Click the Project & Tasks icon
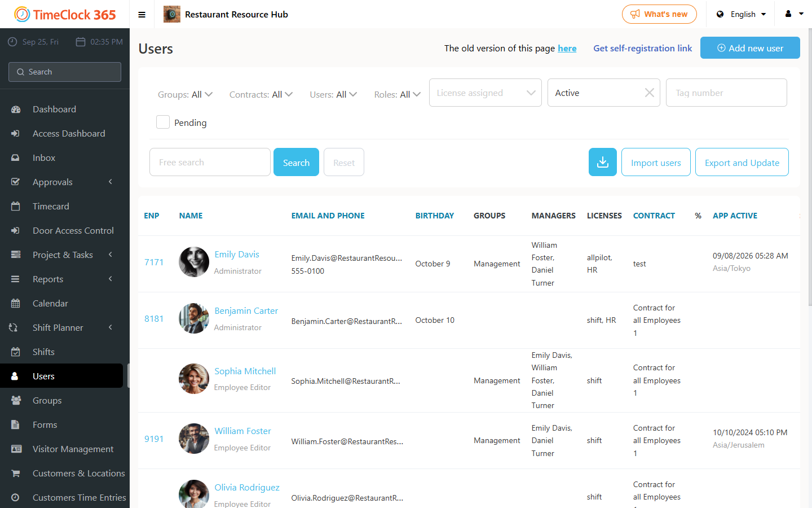 pyautogui.click(x=16, y=255)
